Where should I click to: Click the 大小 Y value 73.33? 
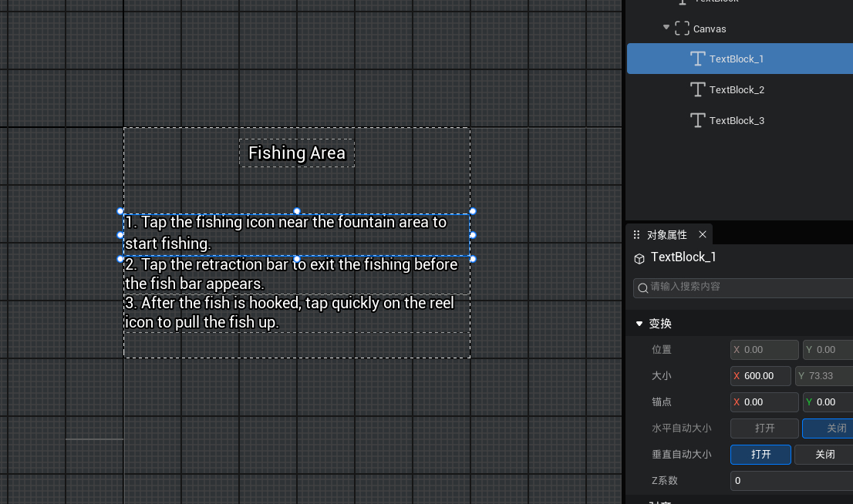[824, 376]
